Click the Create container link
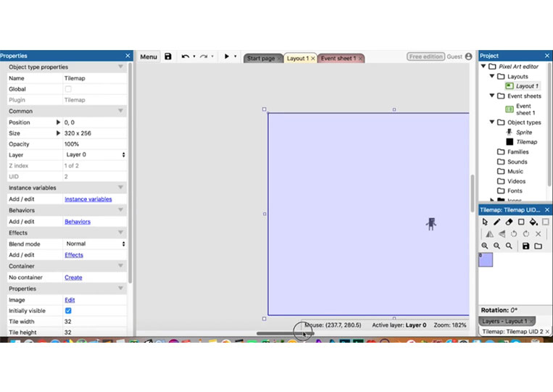This screenshot has height=392, width=553. coord(73,278)
